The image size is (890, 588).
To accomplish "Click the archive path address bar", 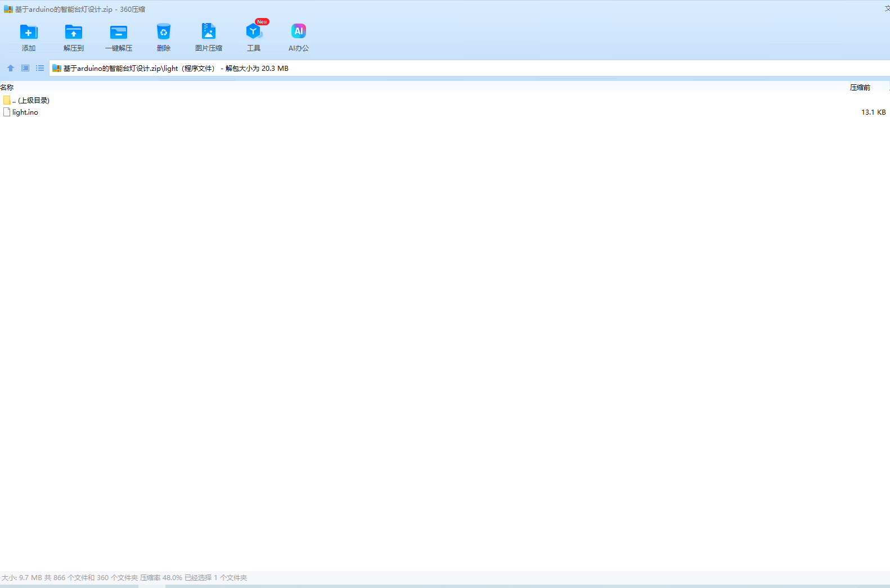I will [x=450, y=69].
